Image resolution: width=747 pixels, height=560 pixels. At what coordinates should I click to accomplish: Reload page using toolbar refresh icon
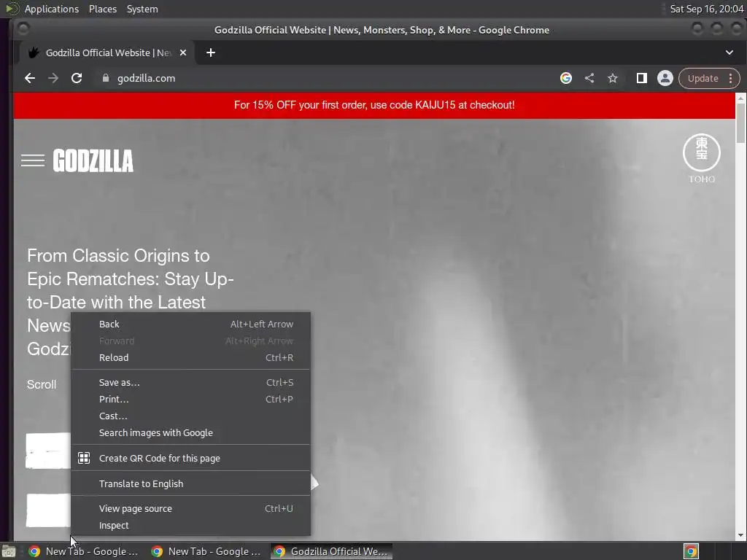[x=77, y=78]
